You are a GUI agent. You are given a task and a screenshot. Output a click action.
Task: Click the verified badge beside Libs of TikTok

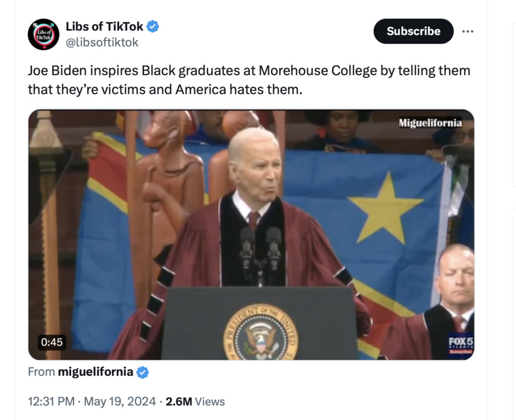pos(153,26)
